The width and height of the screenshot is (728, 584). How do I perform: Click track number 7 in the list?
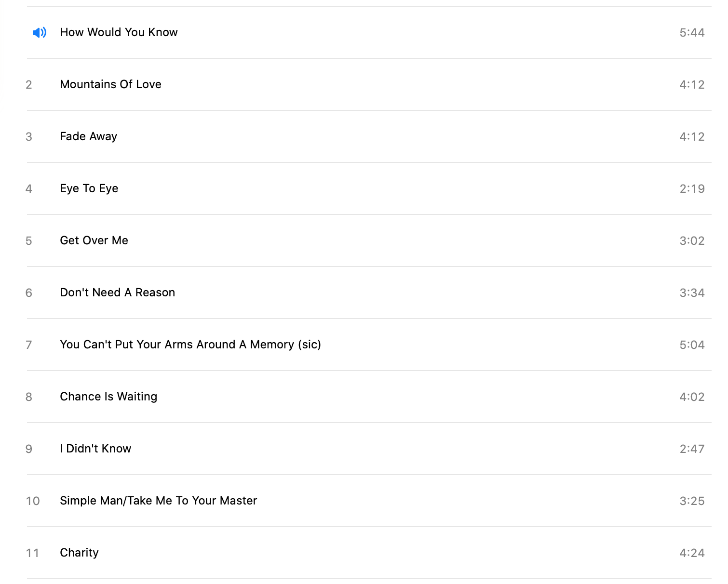pyautogui.click(x=29, y=345)
